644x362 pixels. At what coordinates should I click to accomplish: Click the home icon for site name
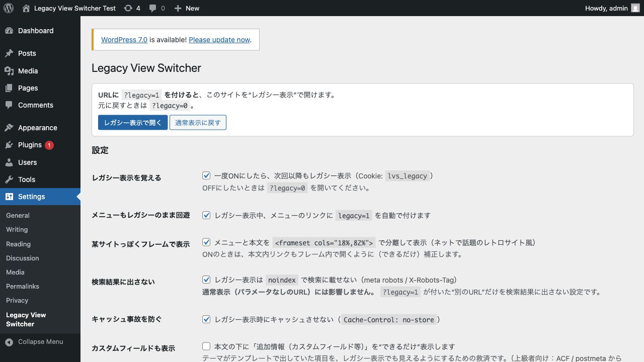point(26,8)
